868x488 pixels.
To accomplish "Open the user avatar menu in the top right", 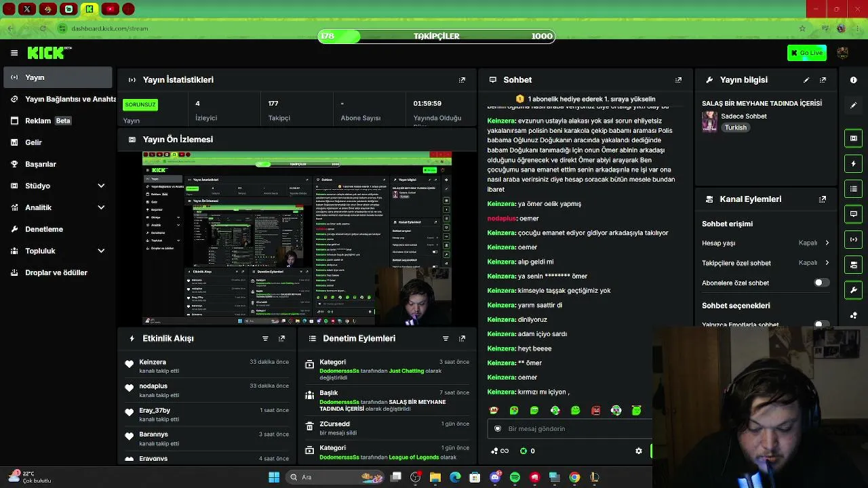I will tap(843, 53).
